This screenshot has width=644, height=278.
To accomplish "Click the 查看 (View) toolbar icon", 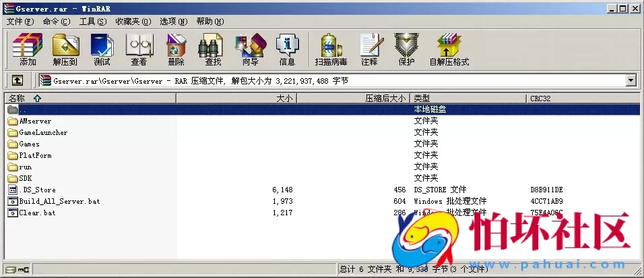I will point(139,50).
